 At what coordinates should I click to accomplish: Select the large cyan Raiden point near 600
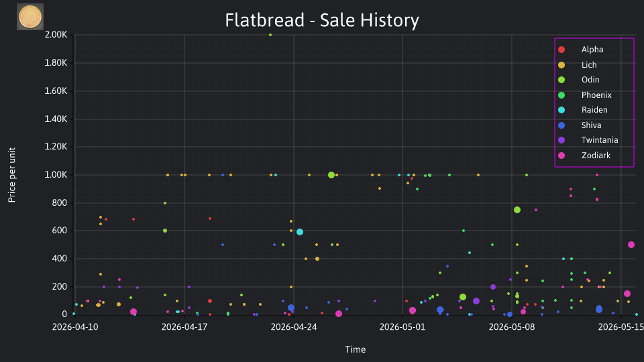(x=300, y=232)
